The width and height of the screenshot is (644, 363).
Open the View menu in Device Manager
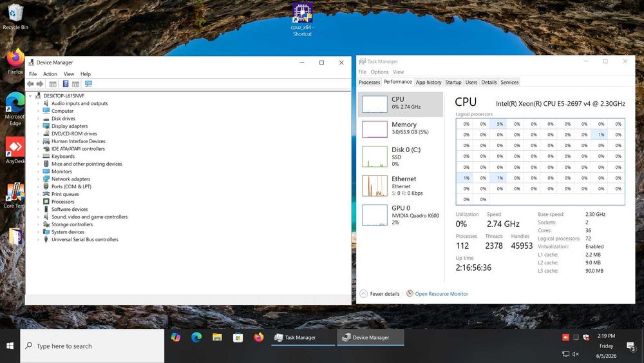point(69,74)
